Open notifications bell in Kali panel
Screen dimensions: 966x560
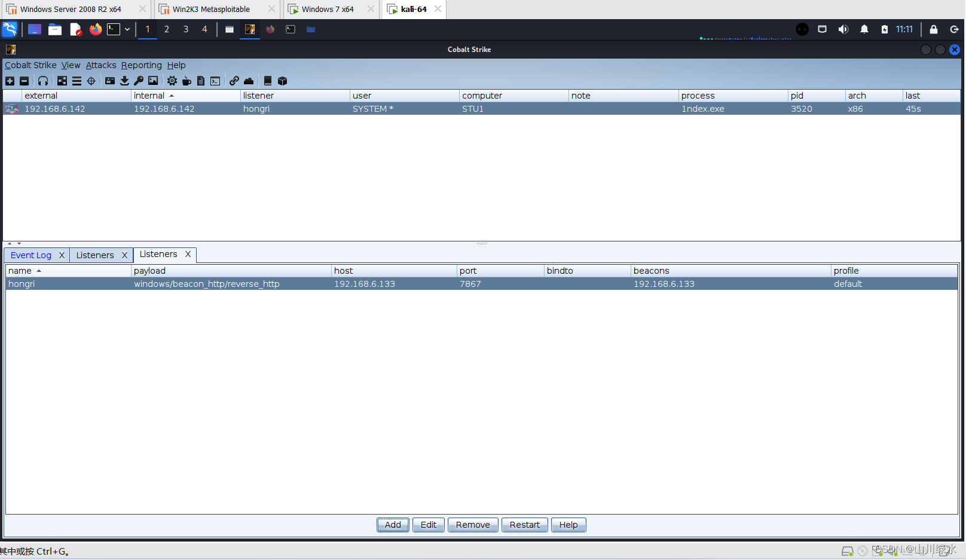(864, 29)
